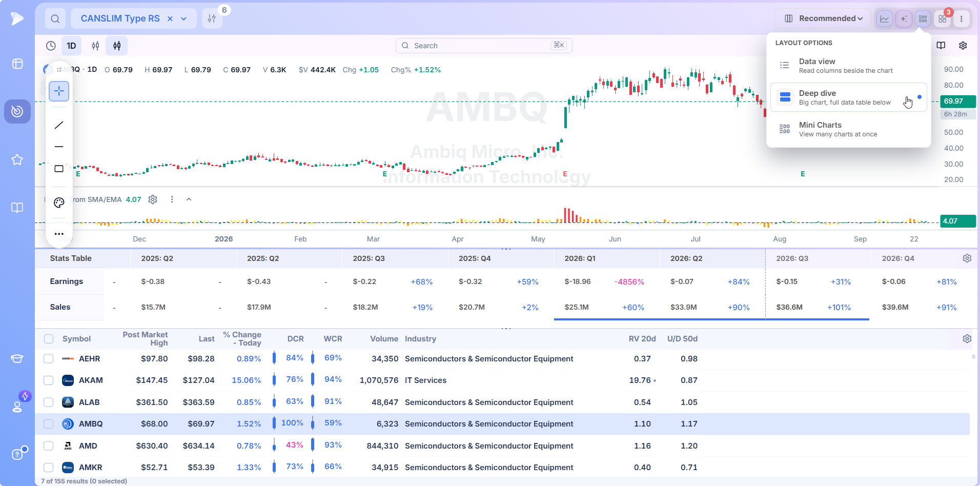980x486 pixels.
Task: Select the horizontal line drawing tool
Action: click(59, 147)
